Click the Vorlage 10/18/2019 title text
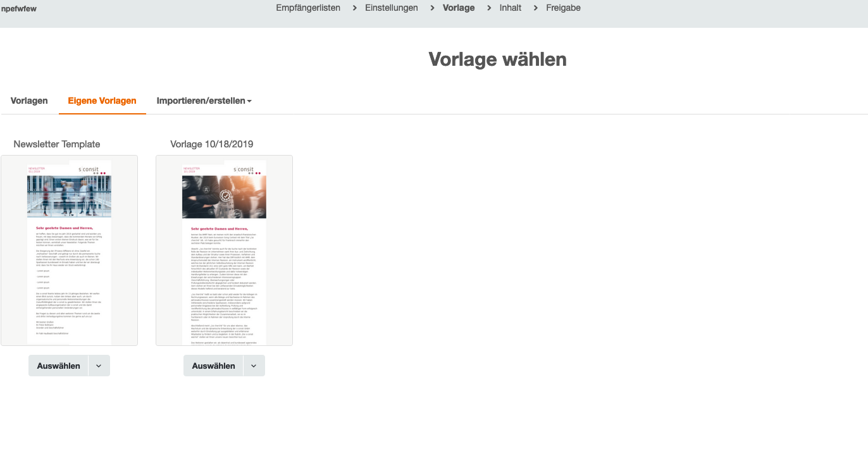Screen dimensions: 868x456 tap(211, 144)
